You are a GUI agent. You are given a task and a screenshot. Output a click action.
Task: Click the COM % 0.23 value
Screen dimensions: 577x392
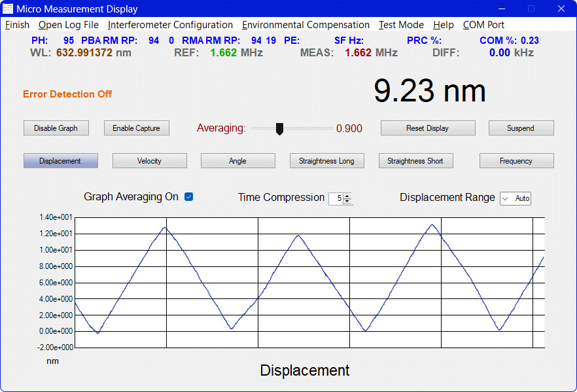coord(529,41)
